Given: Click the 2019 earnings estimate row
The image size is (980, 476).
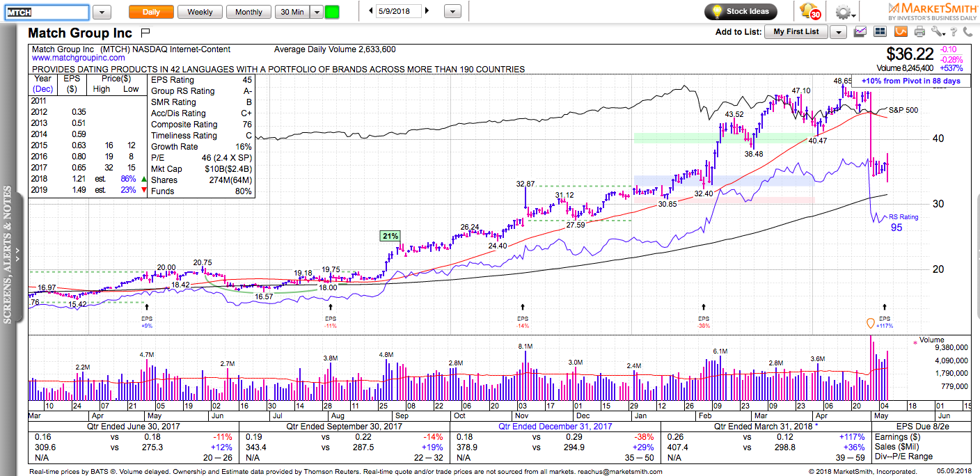Looking at the screenshot, I should 88,190.
